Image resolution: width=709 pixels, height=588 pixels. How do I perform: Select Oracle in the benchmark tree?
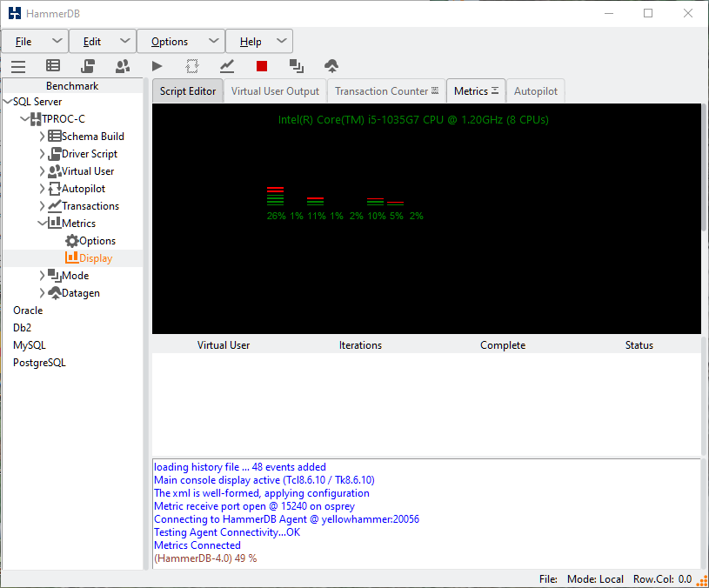pos(28,311)
